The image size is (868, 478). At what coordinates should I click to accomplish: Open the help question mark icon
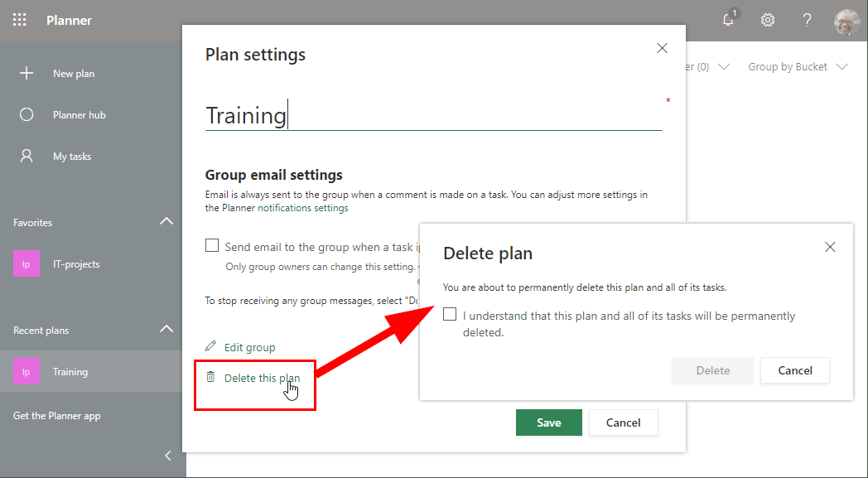coord(807,21)
